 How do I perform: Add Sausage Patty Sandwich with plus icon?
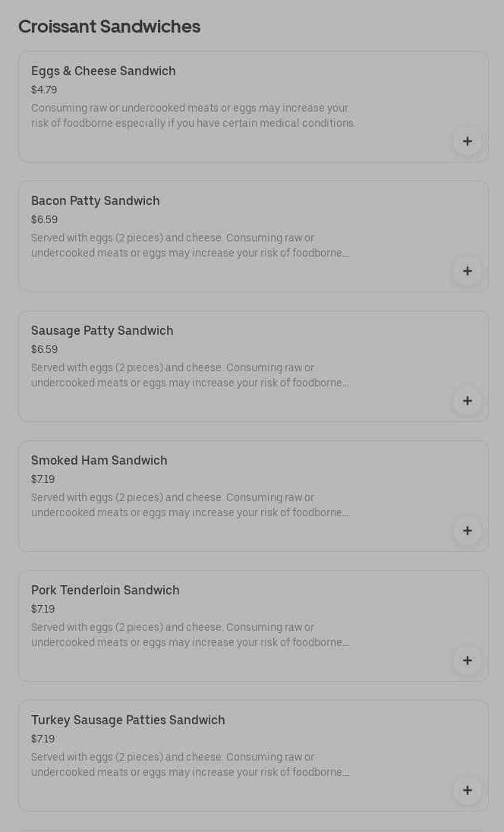click(468, 401)
